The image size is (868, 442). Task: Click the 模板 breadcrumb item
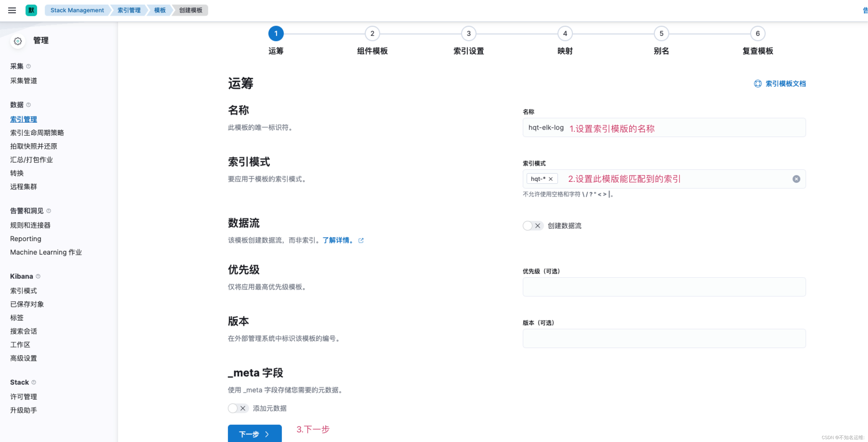click(160, 10)
